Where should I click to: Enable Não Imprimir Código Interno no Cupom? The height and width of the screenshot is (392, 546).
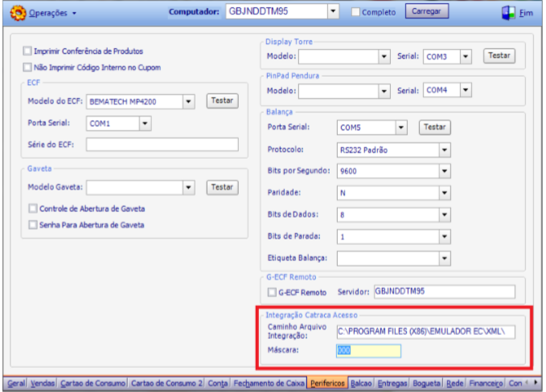[x=27, y=67]
